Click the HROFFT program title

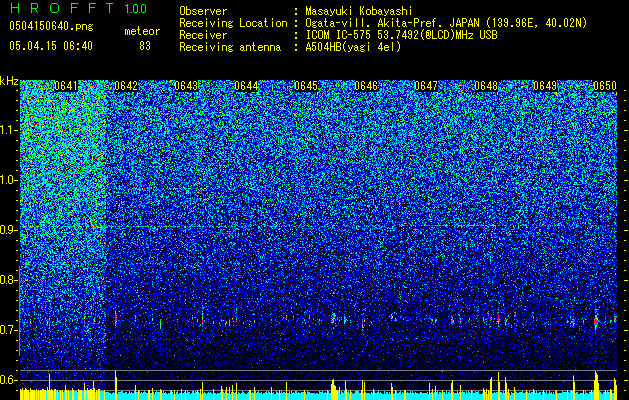(x=61, y=8)
